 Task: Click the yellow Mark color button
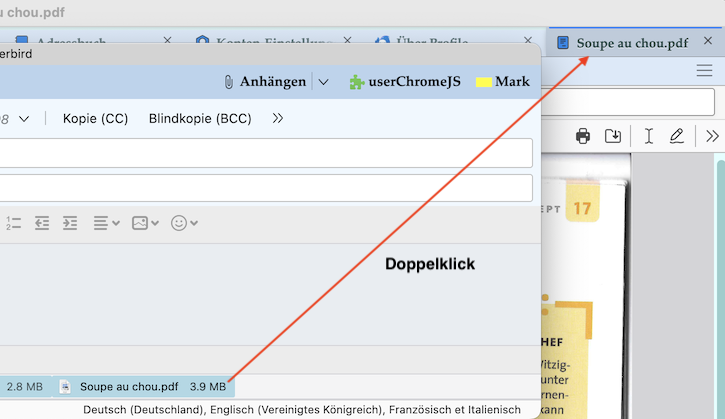[x=503, y=82]
